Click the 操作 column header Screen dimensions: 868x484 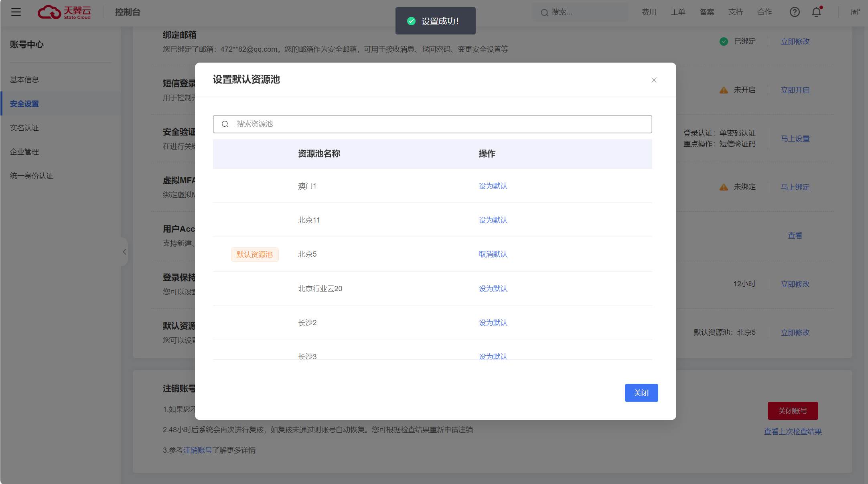487,154
